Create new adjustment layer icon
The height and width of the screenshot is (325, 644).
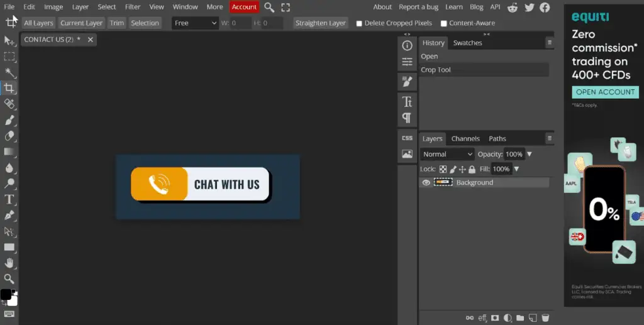(x=508, y=317)
